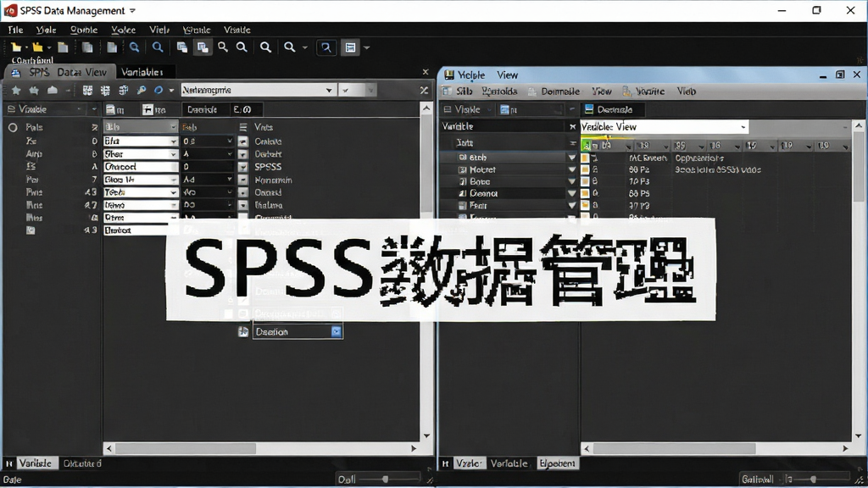This screenshot has height=488, width=868.
Task: Click the H icon beside the Vzele tab
Action: 445,463
